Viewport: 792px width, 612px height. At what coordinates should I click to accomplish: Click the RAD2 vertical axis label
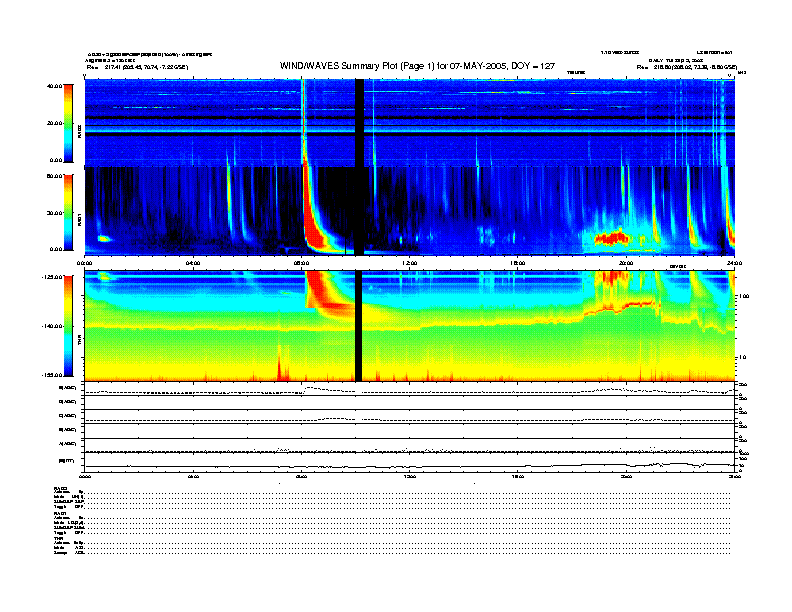(79, 132)
